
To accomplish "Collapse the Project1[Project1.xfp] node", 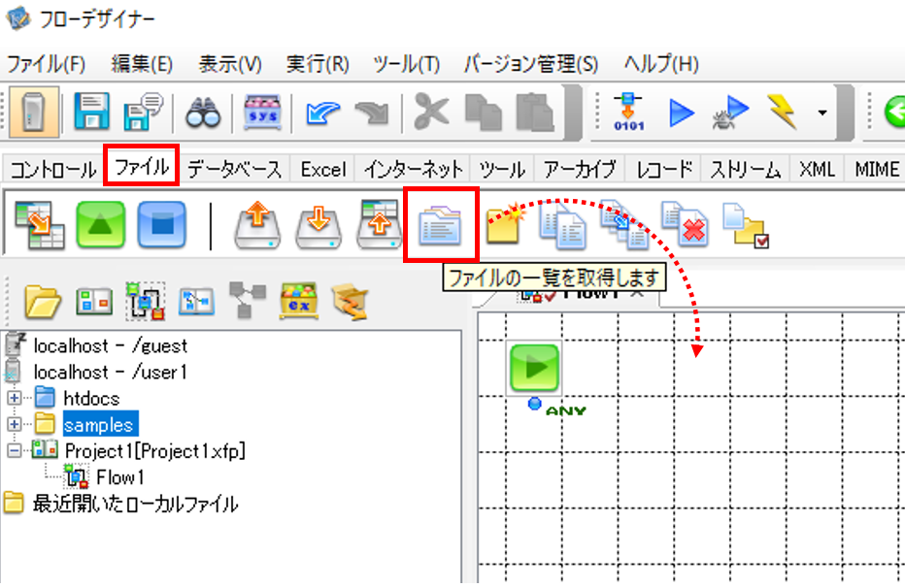I will (15, 450).
